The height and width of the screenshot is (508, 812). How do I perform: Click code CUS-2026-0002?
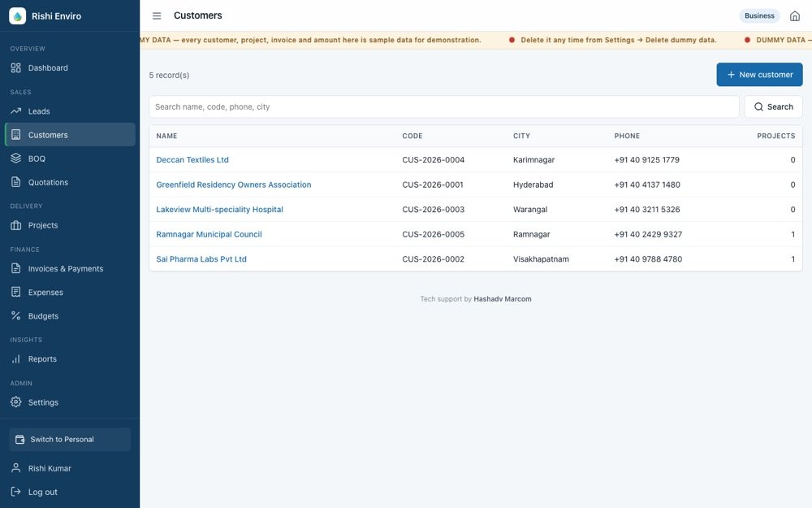click(433, 259)
